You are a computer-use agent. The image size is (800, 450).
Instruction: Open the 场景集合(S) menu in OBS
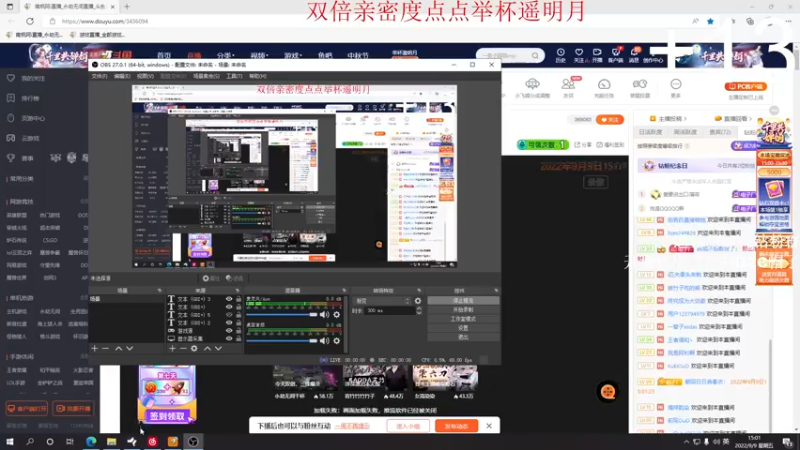[206, 76]
